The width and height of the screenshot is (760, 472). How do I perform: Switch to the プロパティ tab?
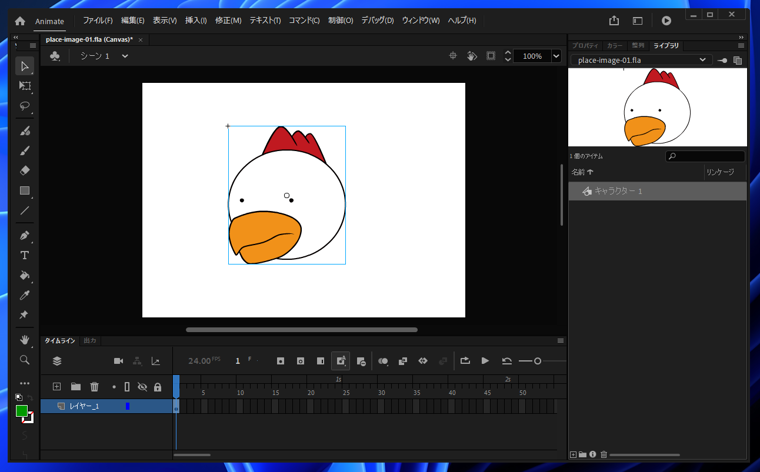(x=585, y=46)
